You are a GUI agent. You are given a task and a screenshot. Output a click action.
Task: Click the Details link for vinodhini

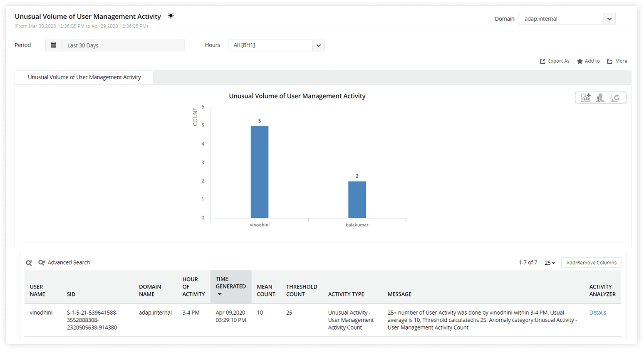598,312
